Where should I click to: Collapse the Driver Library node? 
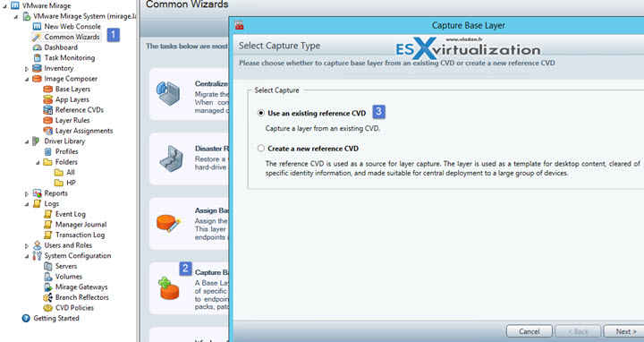point(27,141)
